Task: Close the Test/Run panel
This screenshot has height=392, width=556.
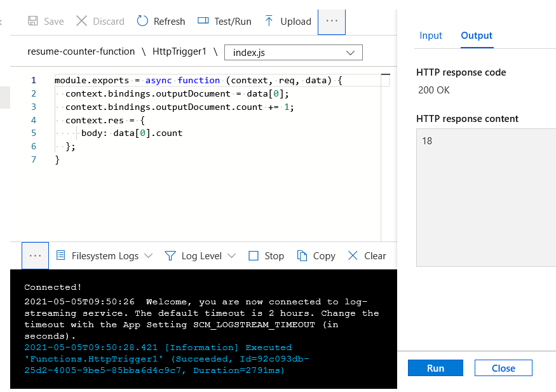Action: click(503, 368)
